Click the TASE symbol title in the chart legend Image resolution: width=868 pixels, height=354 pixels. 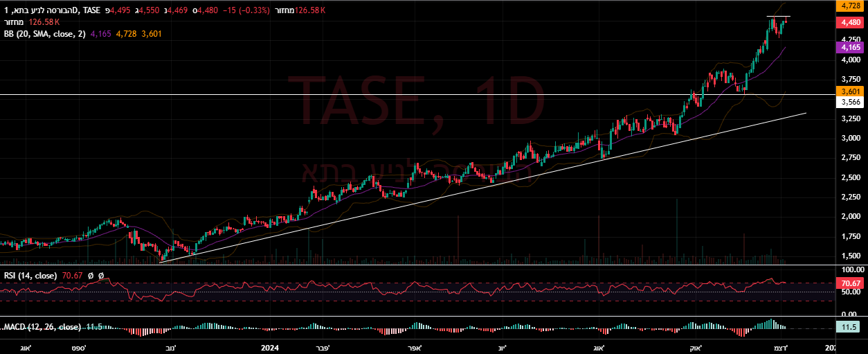coord(52,10)
